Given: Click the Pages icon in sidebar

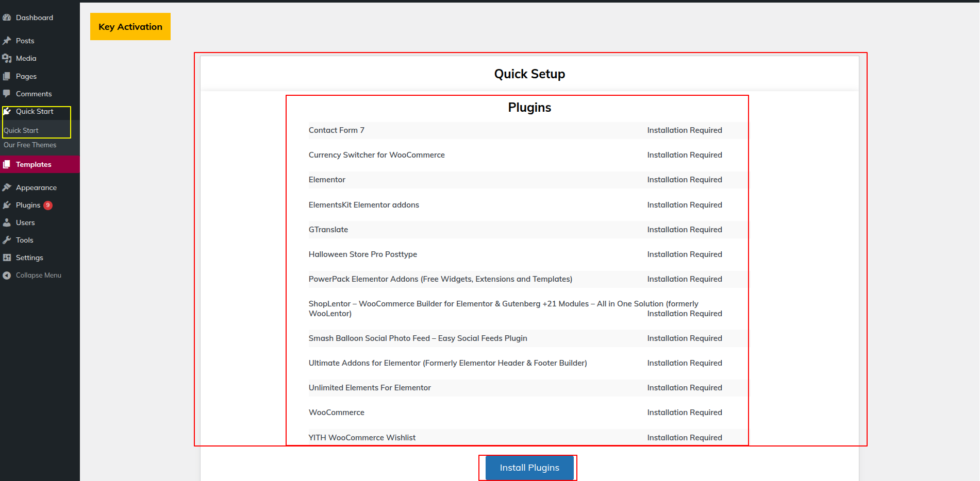Looking at the screenshot, I should 7,76.
